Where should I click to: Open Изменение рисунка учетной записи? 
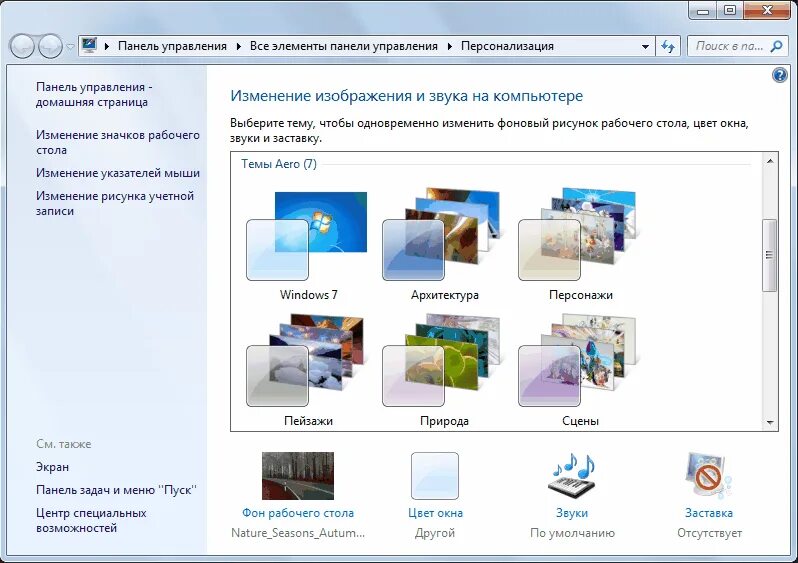coord(115,204)
